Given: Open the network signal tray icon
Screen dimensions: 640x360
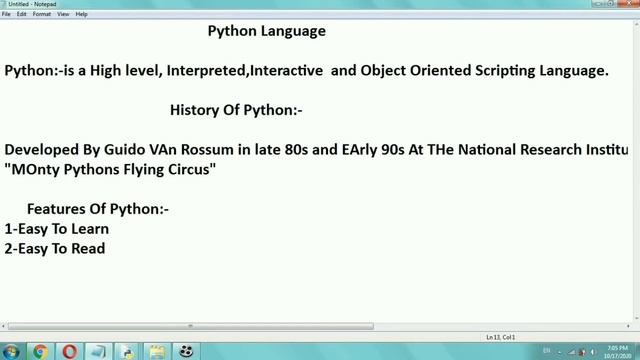Looking at the screenshot, I should click(x=571, y=352).
